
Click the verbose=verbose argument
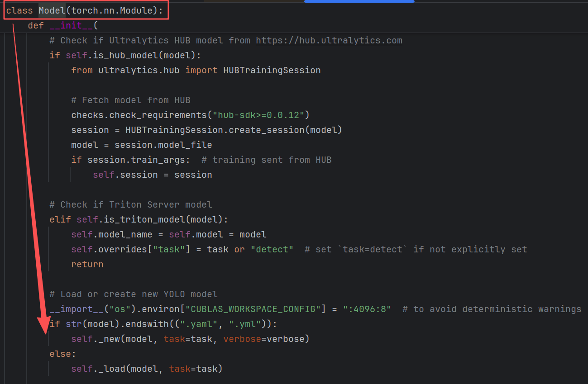[x=264, y=339]
